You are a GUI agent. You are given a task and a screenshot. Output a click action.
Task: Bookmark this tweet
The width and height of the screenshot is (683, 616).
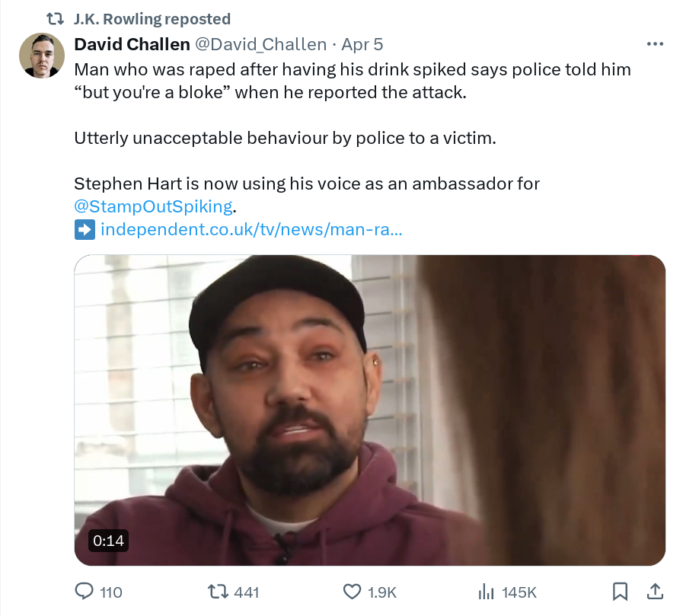(620, 592)
